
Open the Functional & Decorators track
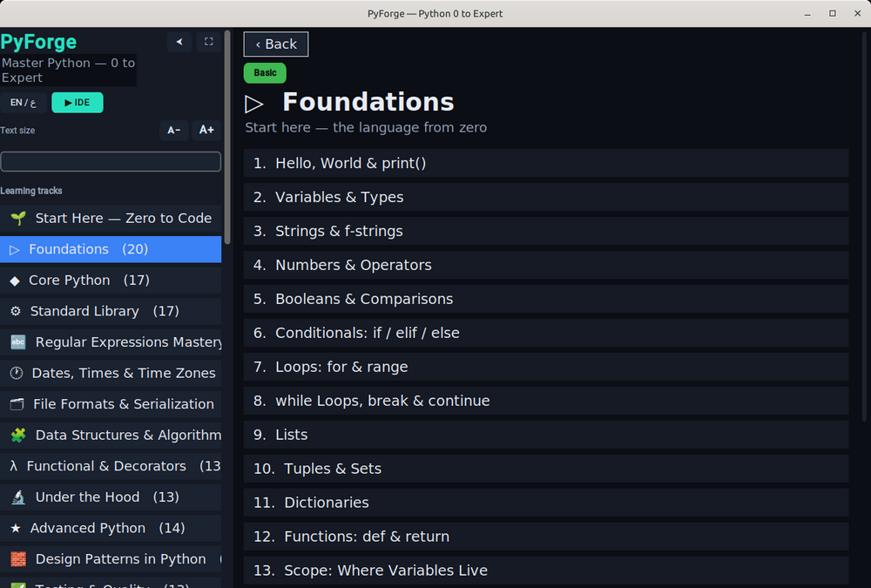[x=111, y=466]
